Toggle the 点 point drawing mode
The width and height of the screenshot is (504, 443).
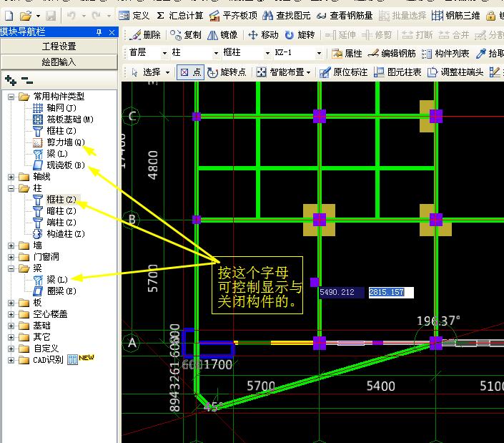190,72
